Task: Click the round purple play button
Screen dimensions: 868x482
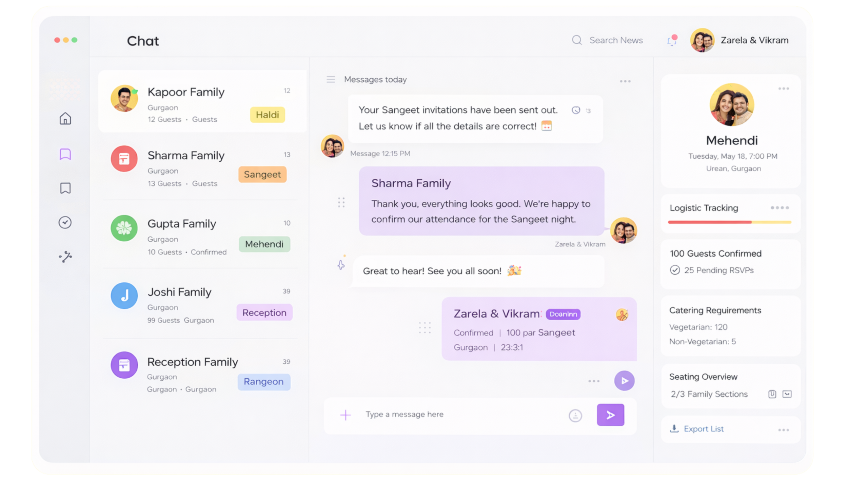Action: click(x=624, y=381)
